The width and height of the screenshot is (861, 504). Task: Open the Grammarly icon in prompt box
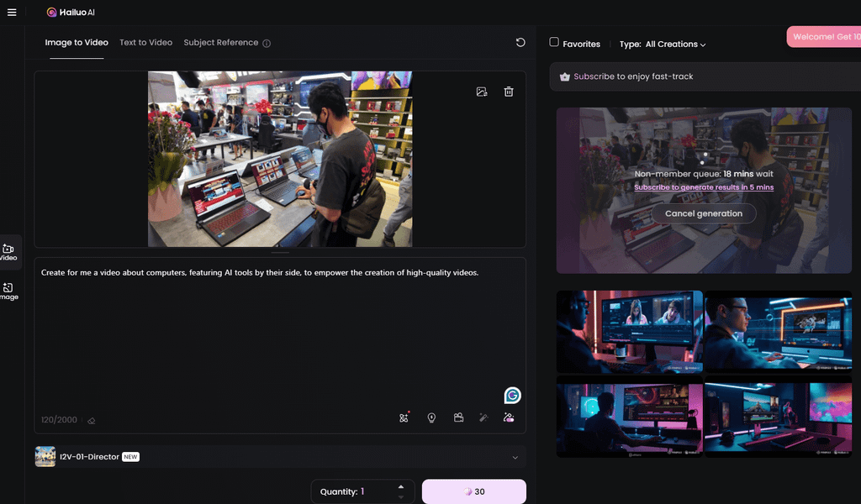point(512,396)
